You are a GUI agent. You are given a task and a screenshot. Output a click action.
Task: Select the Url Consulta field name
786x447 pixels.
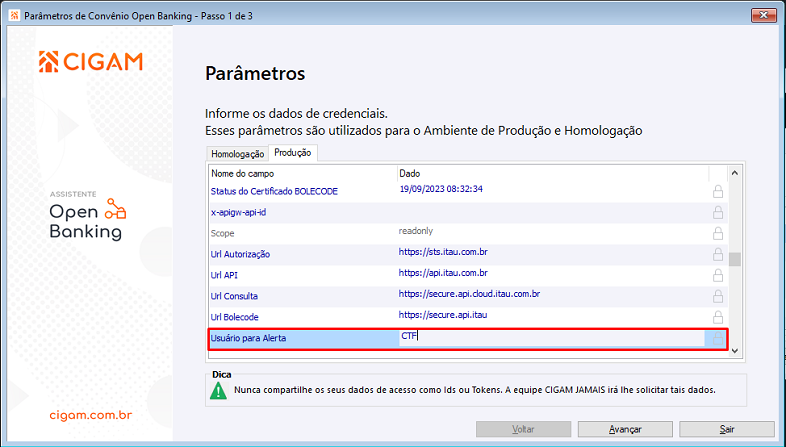click(x=234, y=296)
